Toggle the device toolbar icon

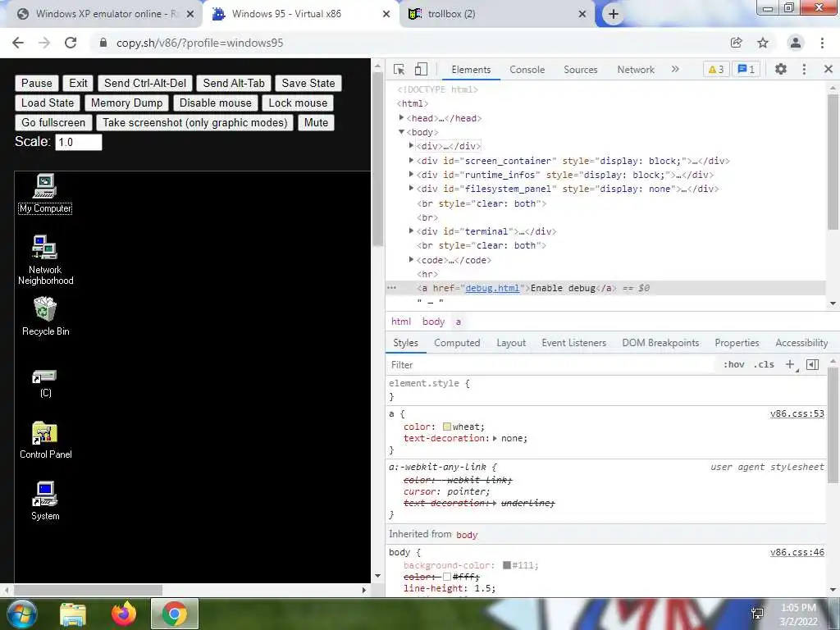[x=421, y=69]
